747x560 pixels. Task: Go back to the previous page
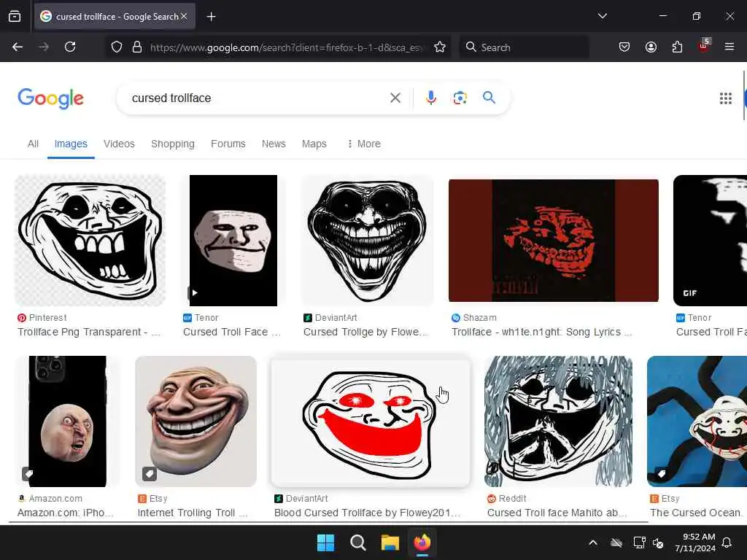[18, 47]
